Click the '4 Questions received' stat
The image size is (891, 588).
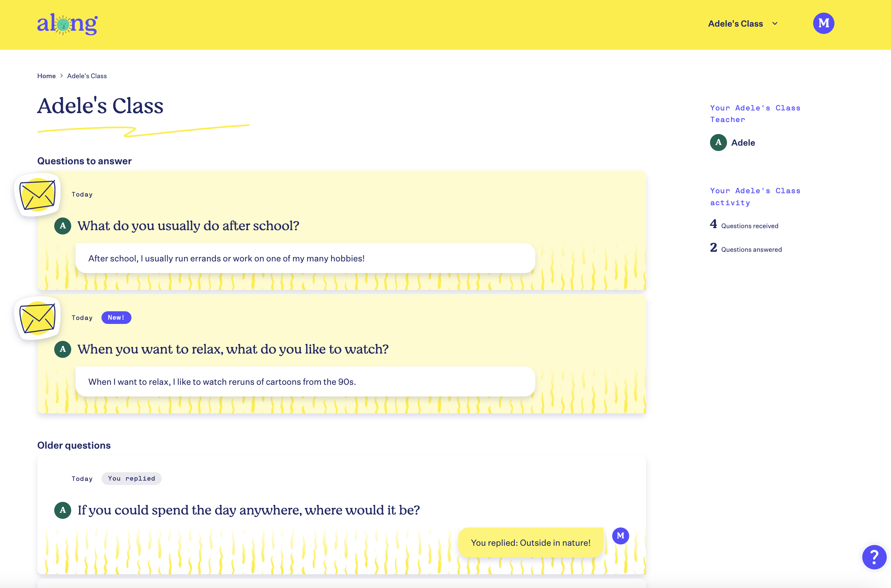pyautogui.click(x=744, y=224)
